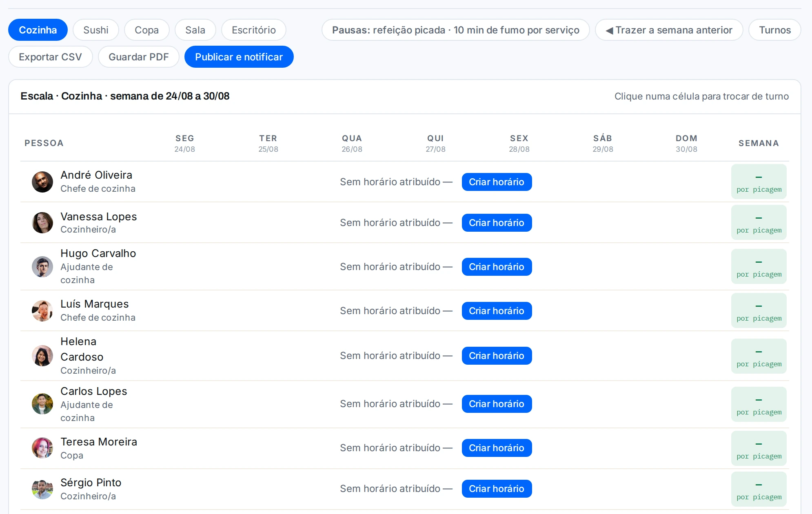
Task: Click Hugo Carvalho's avatar photo
Action: tap(42, 267)
